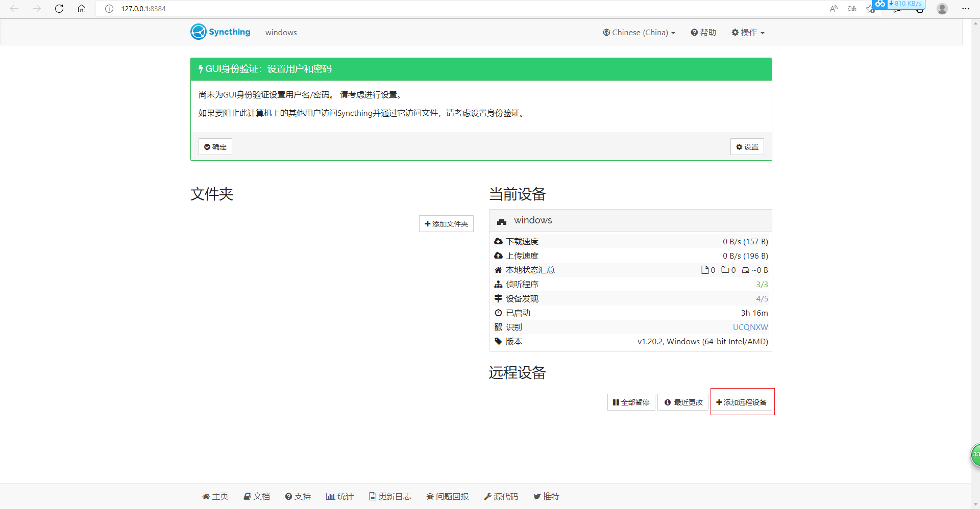980x509 pixels.
Task: Open the 4/5 discovery link
Action: 762,298
